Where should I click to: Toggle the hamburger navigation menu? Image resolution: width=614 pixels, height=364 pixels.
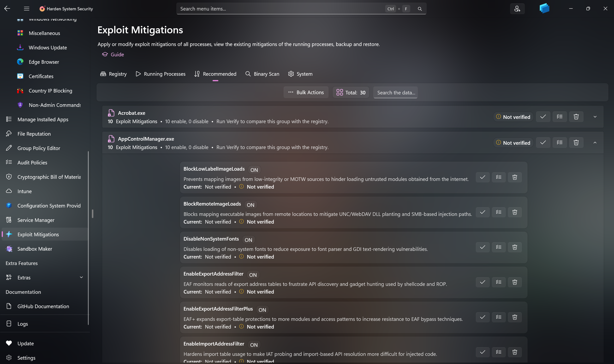click(27, 9)
